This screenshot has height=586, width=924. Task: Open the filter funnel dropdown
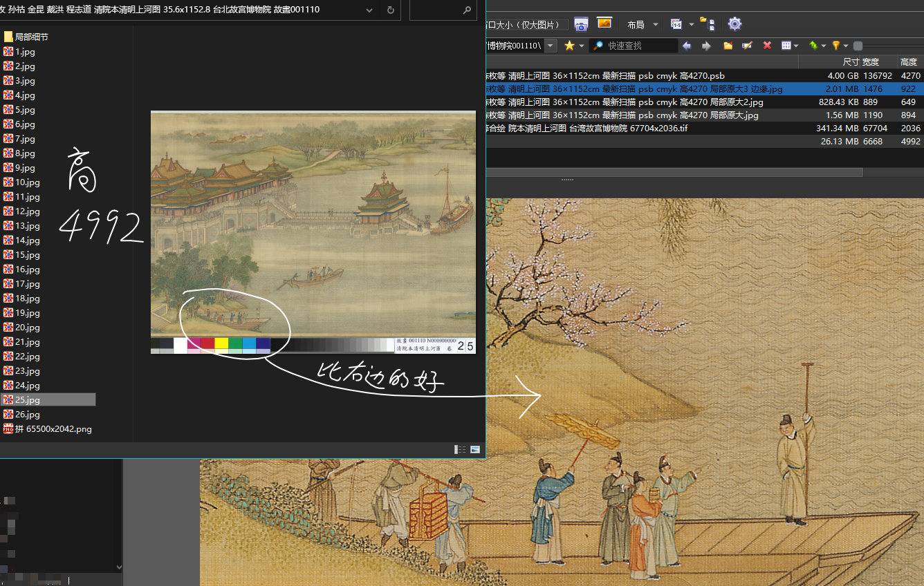click(839, 46)
